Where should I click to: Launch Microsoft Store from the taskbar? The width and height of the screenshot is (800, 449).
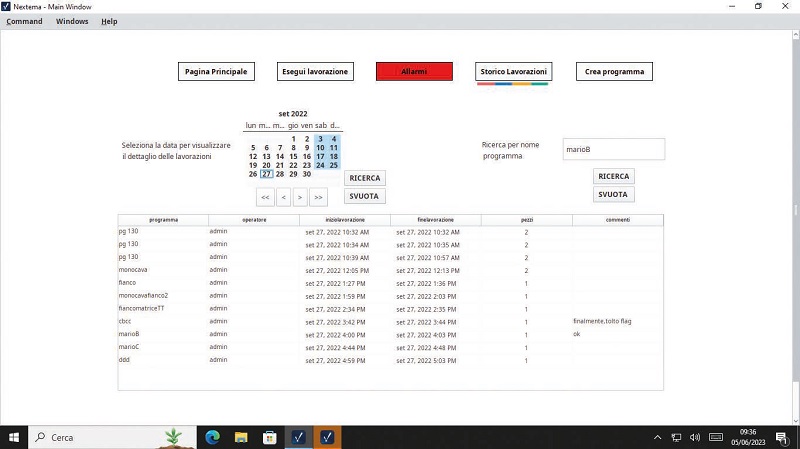(x=269, y=437)
